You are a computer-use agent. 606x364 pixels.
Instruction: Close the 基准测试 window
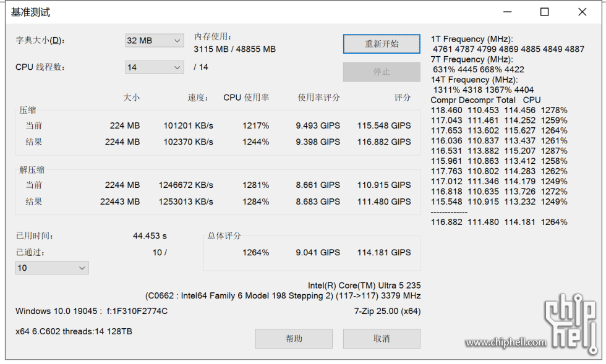pos(582,12)
